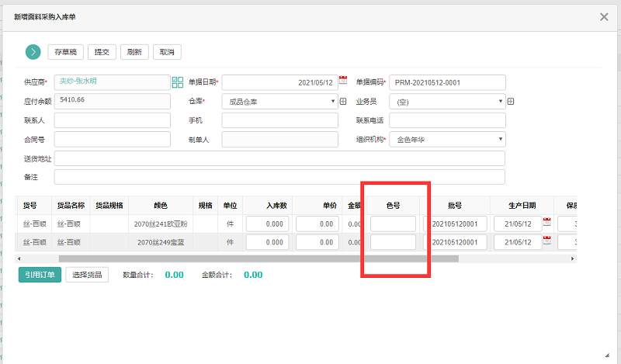Click first row 色号 input field
Screen dimensions: 621x364
(393, 224)
